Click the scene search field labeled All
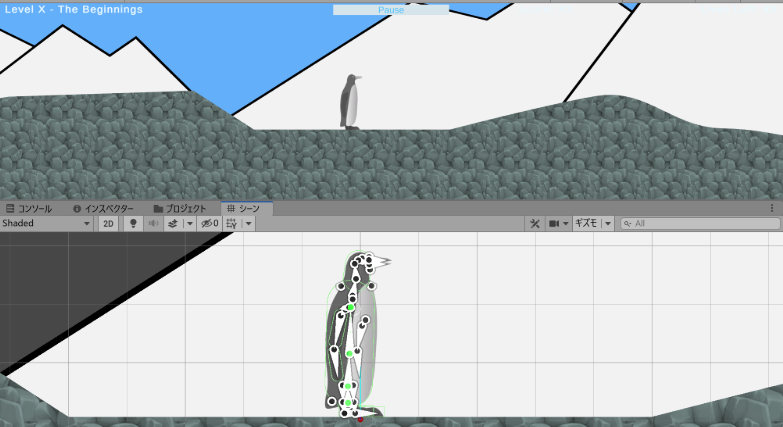 coord(700,223)
